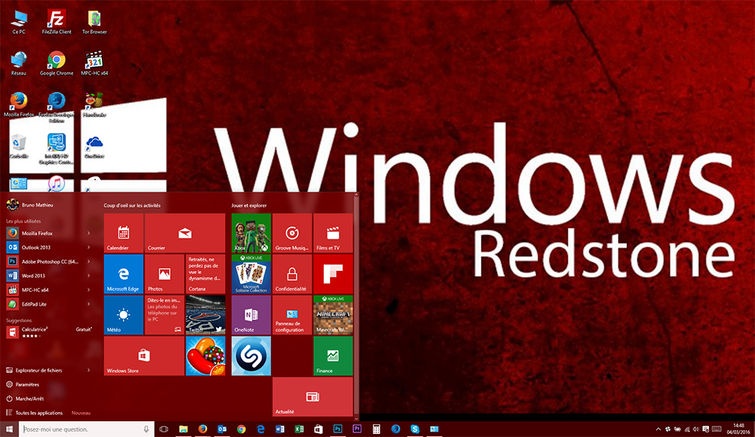Expand the Mozilla Firefox jump list arrow
The image size is (755, 437).
(x=89, y=233)
